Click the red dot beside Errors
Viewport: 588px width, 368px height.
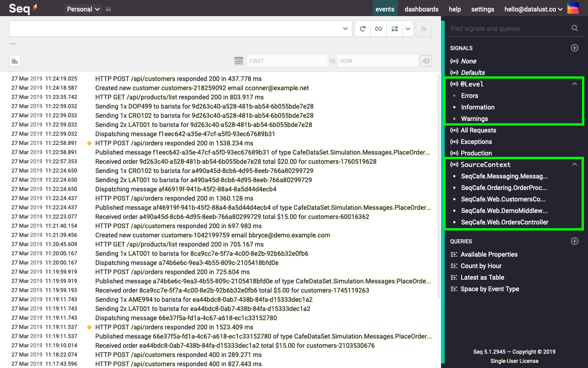[454, 96]
